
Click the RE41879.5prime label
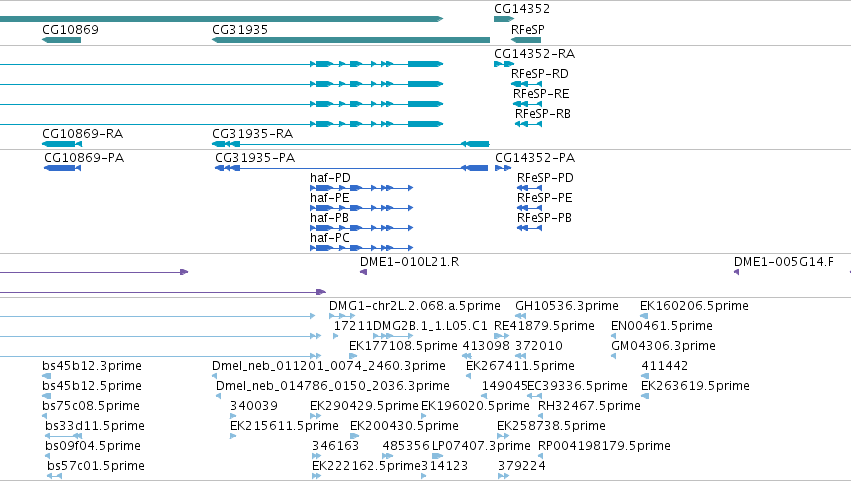[x=544, y=326]
